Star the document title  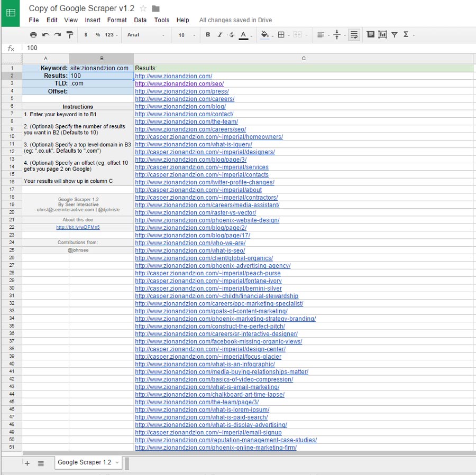point(143,8)
